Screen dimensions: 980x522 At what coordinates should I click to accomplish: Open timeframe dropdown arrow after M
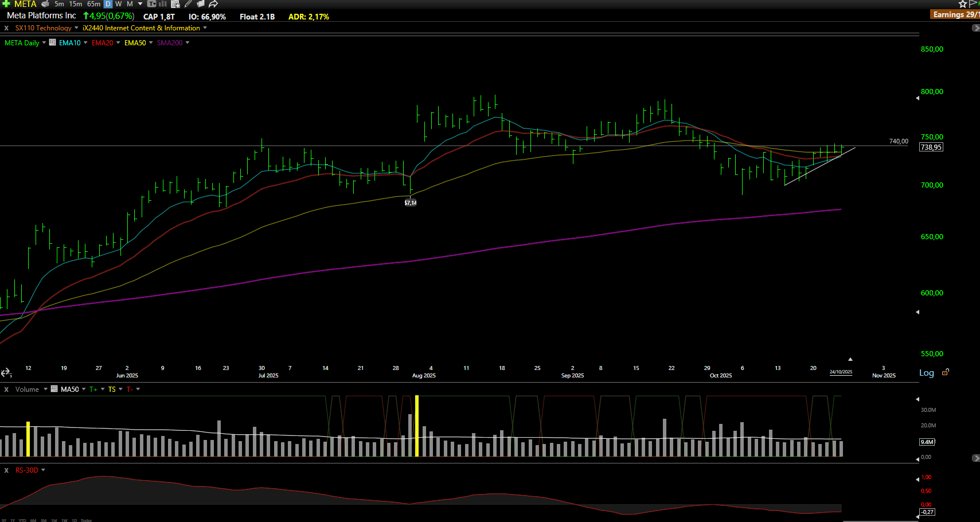(140, 3)
